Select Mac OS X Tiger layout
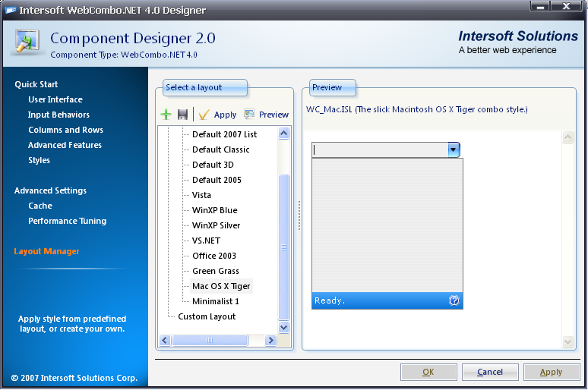The image size is (588, 390). (x=221, y=286)
